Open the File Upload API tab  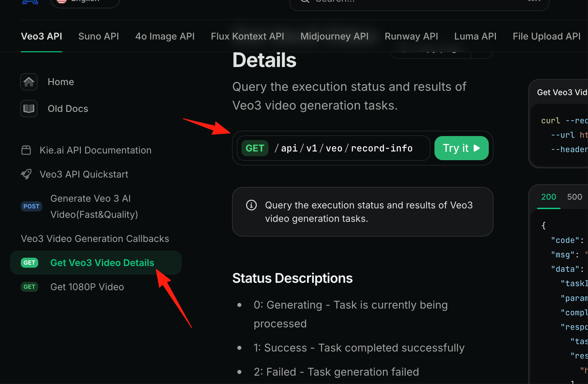[546, 36]
